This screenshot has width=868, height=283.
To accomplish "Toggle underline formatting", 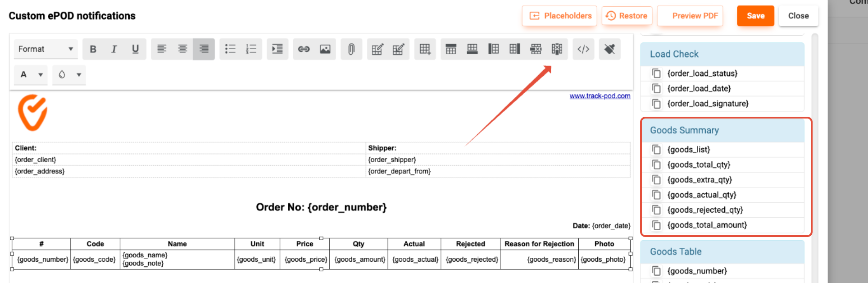I will [x=135, y=49].
